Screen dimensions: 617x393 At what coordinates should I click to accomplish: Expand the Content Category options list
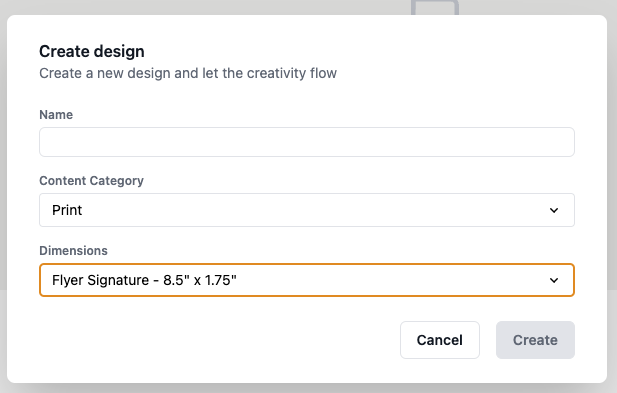pyautogui.click(x=307, y=210)
